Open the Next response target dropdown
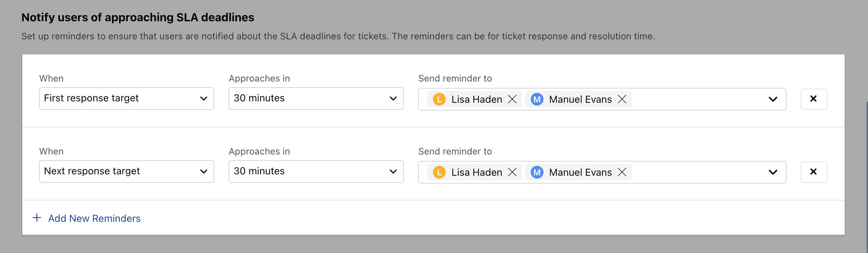The width and height of the screenshot is (868, 253). pyautogui.click(x=126, y=172)
